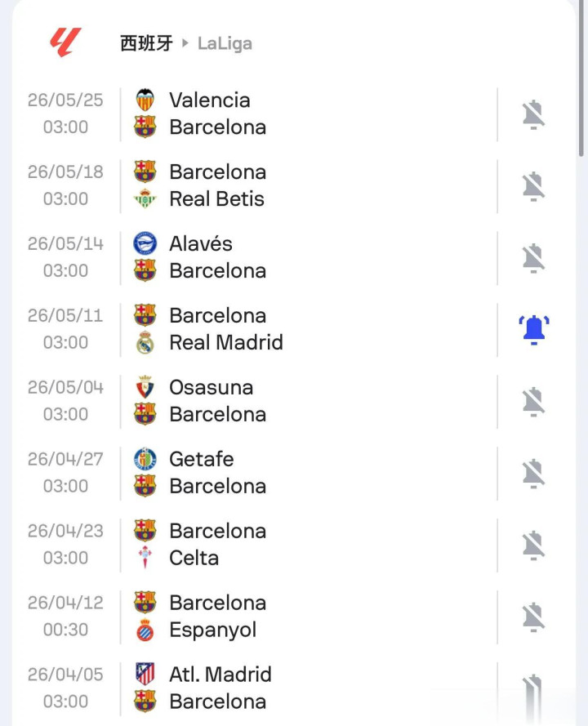This screenshot has height=726, width=588.
Task: Open the Barcelona vs Real Betis match
Action: [x=310, y=185]
